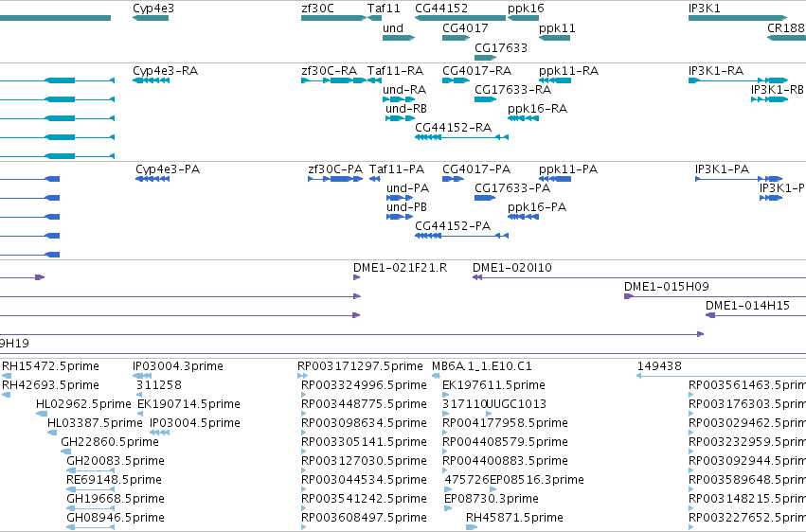The height and width of the screenshot is (532, 806).
Task: Click the CG4017 gene feature
Action: coord(457,38)
